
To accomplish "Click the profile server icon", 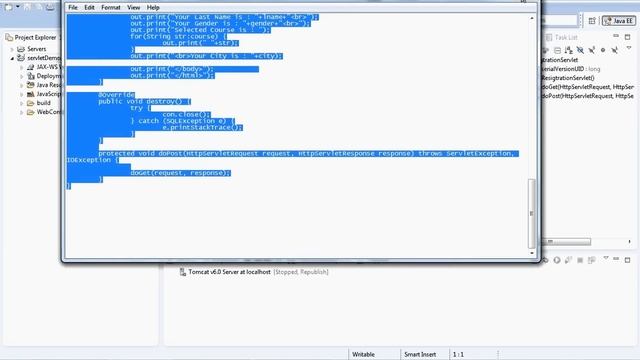I will [x=568, y=260].
